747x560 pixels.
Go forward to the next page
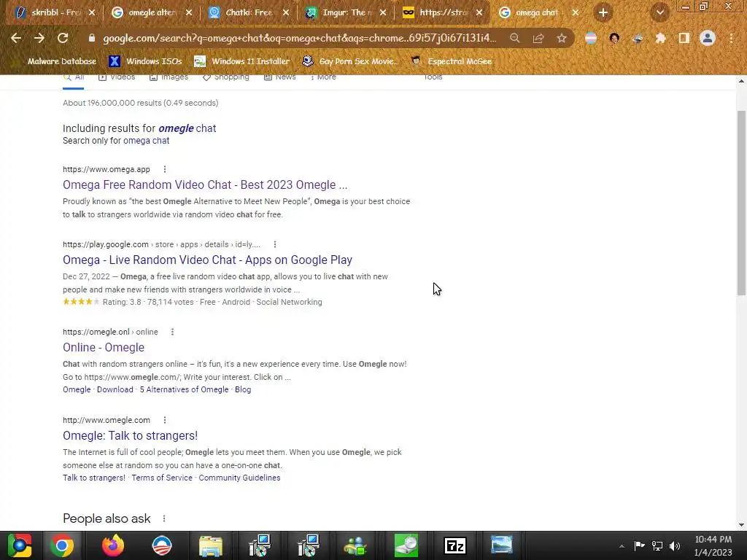pyautogui.click(x=39, y=38)
